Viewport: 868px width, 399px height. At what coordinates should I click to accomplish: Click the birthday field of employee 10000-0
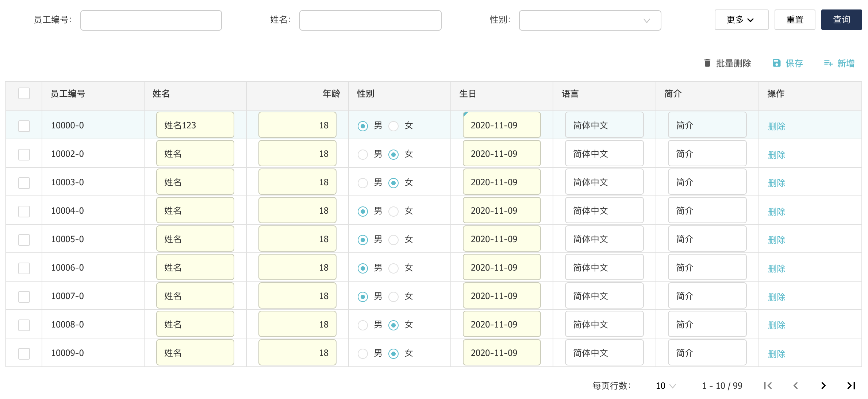coord(501,125)
